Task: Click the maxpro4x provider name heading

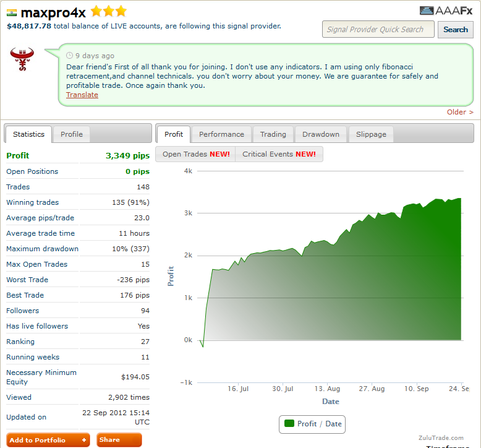Action: coord(53,12)
